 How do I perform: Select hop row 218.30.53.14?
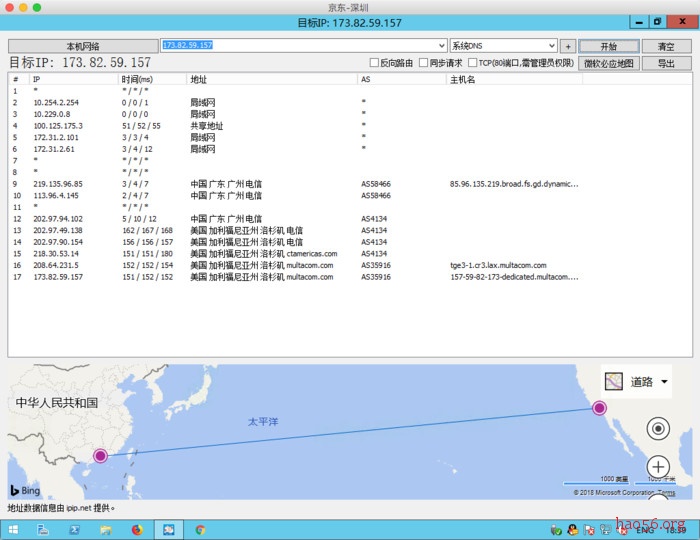click(350, 253)
